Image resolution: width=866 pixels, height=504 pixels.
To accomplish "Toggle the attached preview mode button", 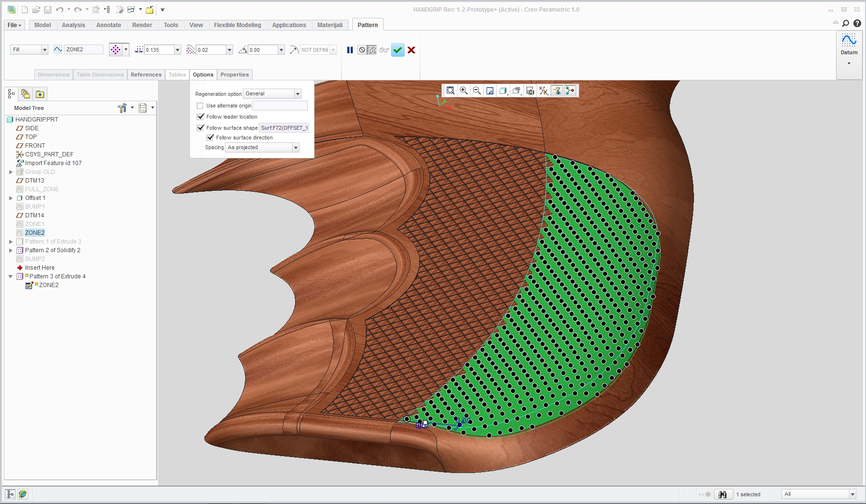I will 372,50.
